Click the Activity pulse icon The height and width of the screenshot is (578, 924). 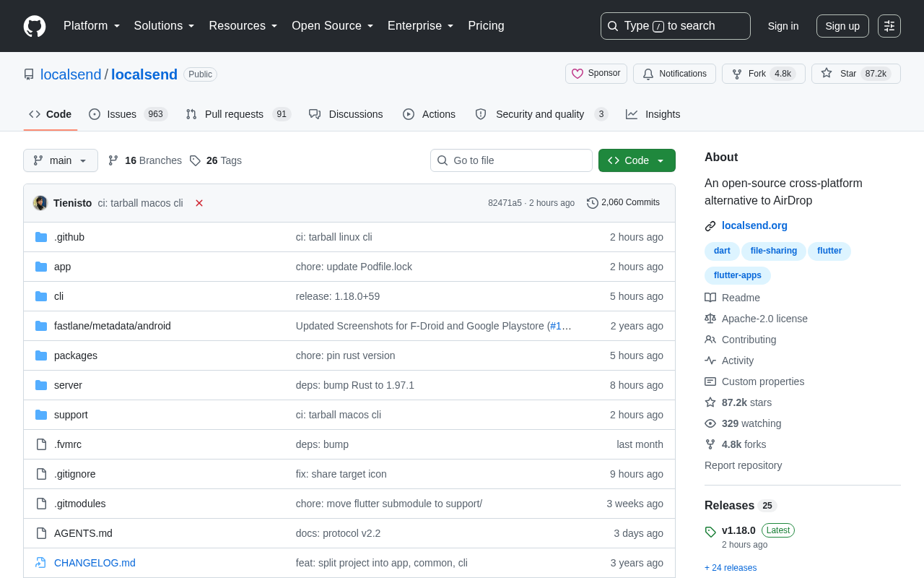710,361
